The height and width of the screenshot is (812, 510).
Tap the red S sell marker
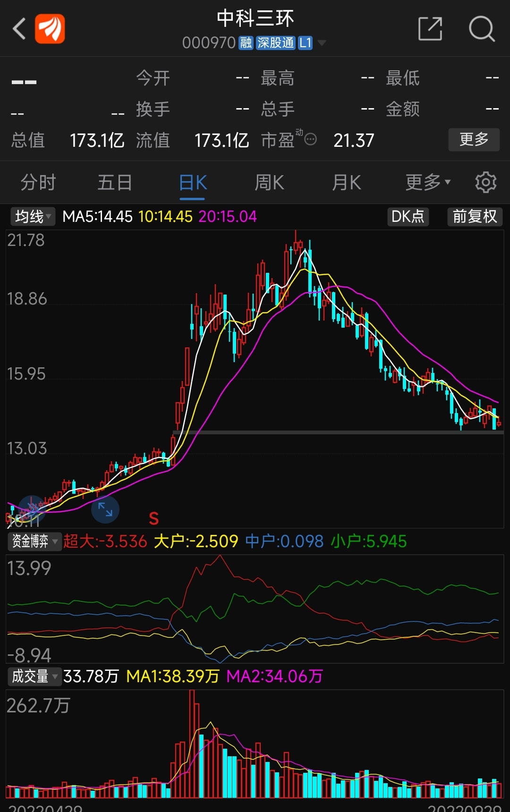click(x=154, y=518)
